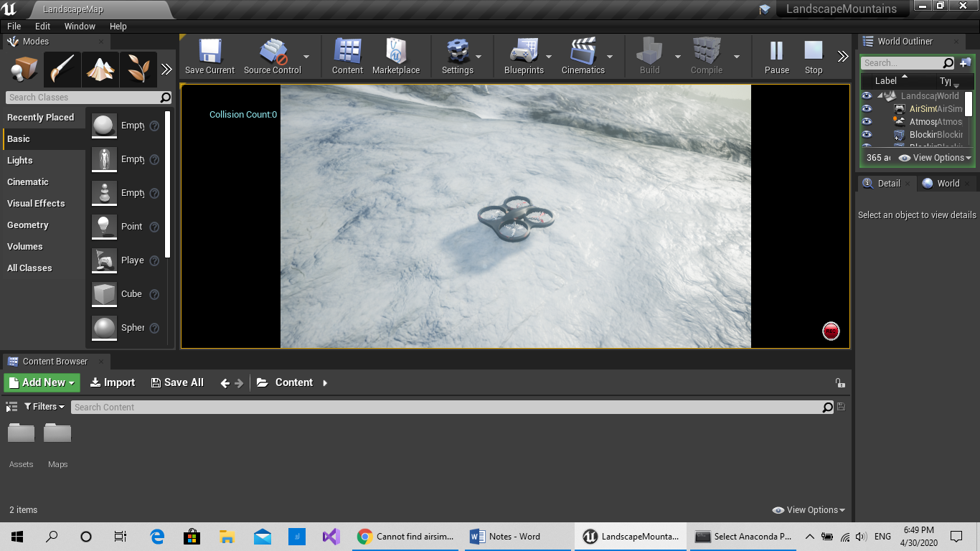The width and height of the screenshot is (980, 551).
Task: Select Place mode in Modes panel
Action: pyautogui.click(x=22, y=70)
